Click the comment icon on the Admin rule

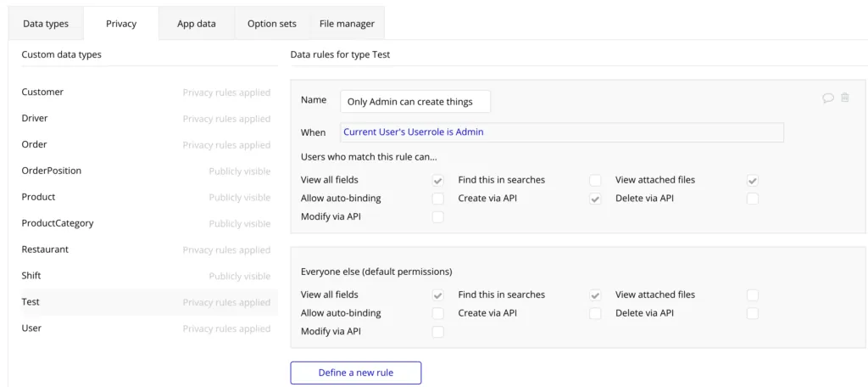pos(828,98)
